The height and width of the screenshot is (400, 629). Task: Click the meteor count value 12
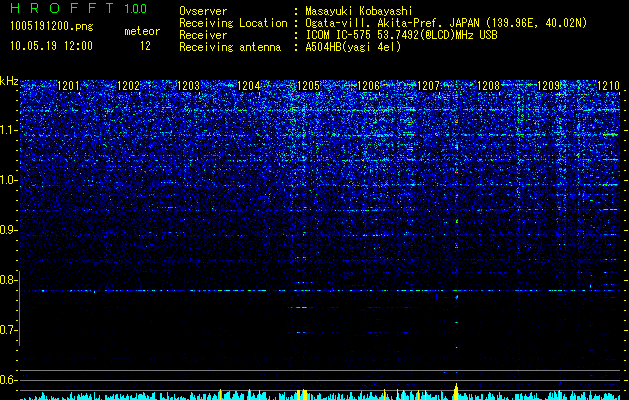pyautogui.click(x=145, y=46)
